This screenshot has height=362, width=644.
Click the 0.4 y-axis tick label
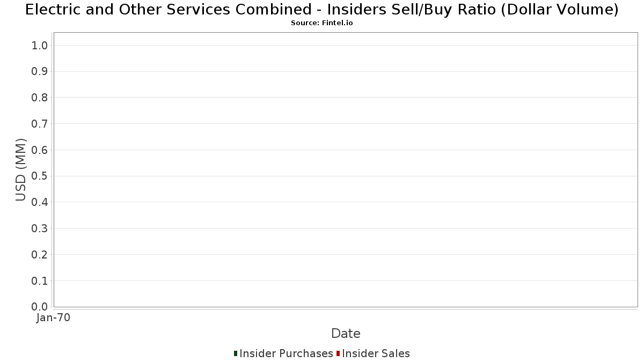tap(40, 202)
